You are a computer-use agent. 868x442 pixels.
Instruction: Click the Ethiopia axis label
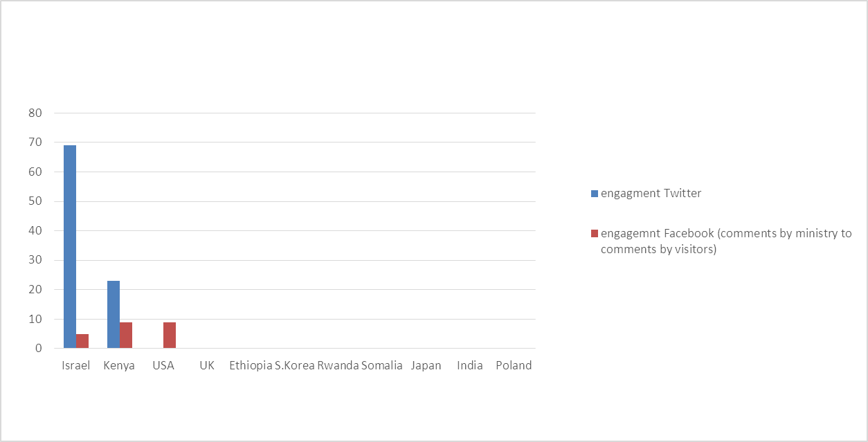pyautogui.click(x=251, y=365)
